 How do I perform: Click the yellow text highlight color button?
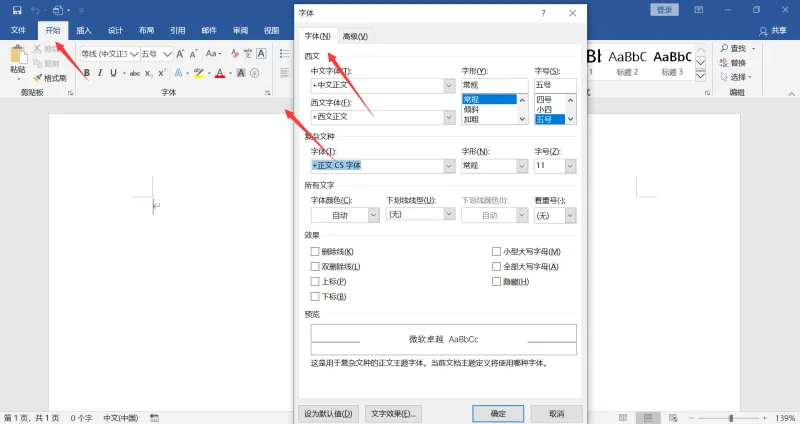(198, 73)
